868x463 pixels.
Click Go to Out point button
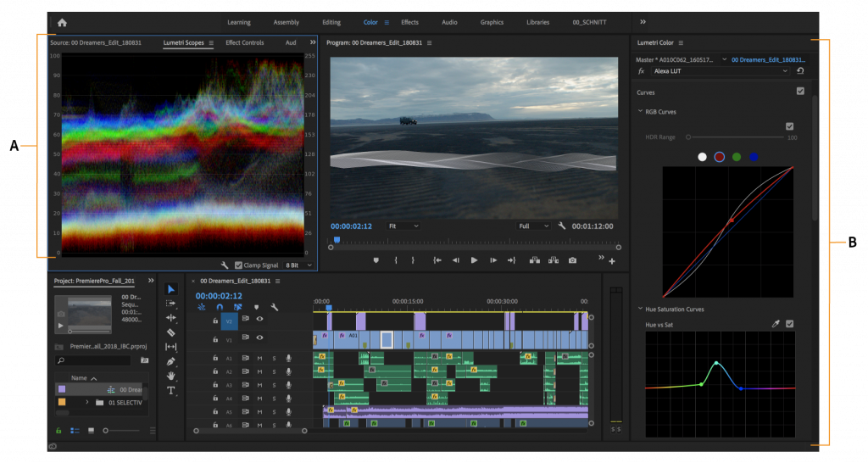tap(511, 260)
